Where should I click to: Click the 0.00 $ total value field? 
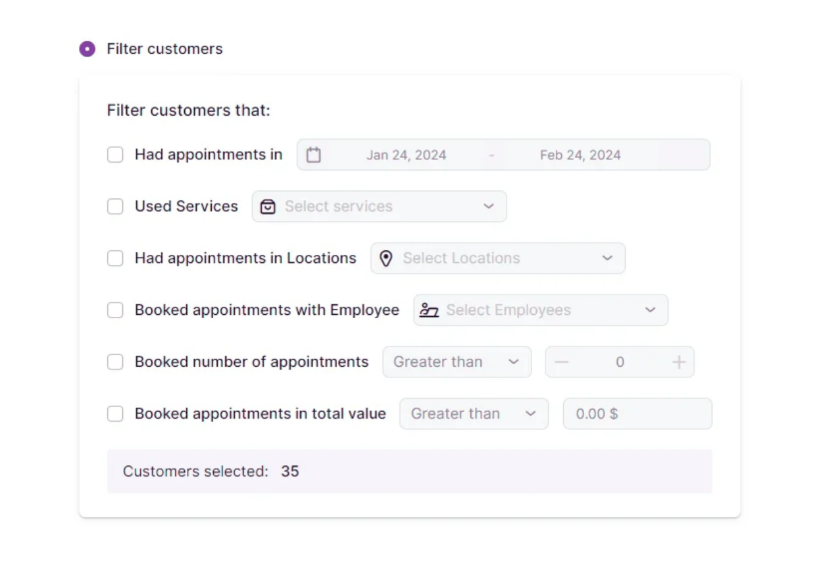pos(637,414)
